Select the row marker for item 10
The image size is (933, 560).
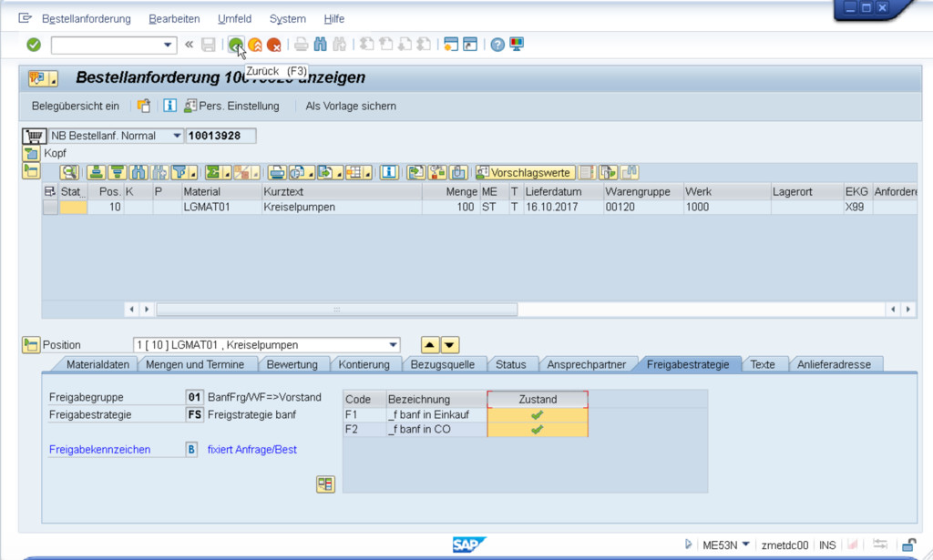pyautogui.click(x=50, y=207)
